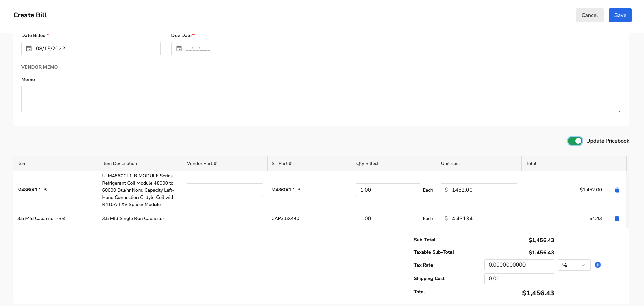Edit the Shipping Cost amount
Screen dimensions: 644x306
pos(519,279)
